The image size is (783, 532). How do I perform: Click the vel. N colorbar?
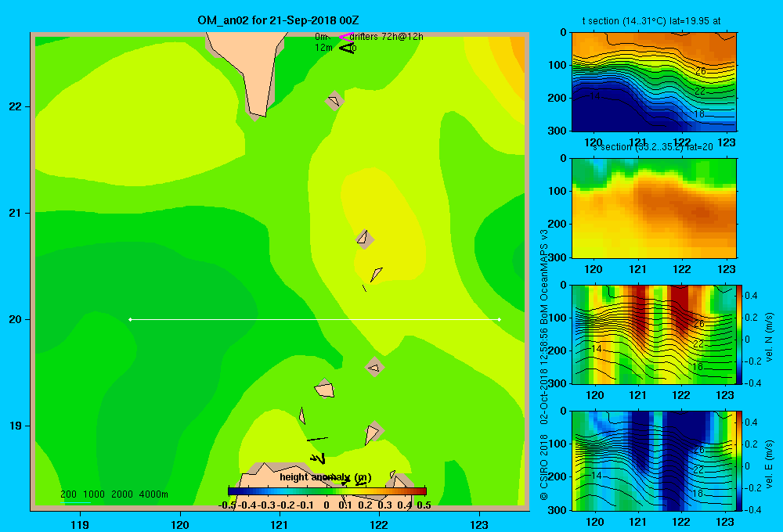(740, 334)
